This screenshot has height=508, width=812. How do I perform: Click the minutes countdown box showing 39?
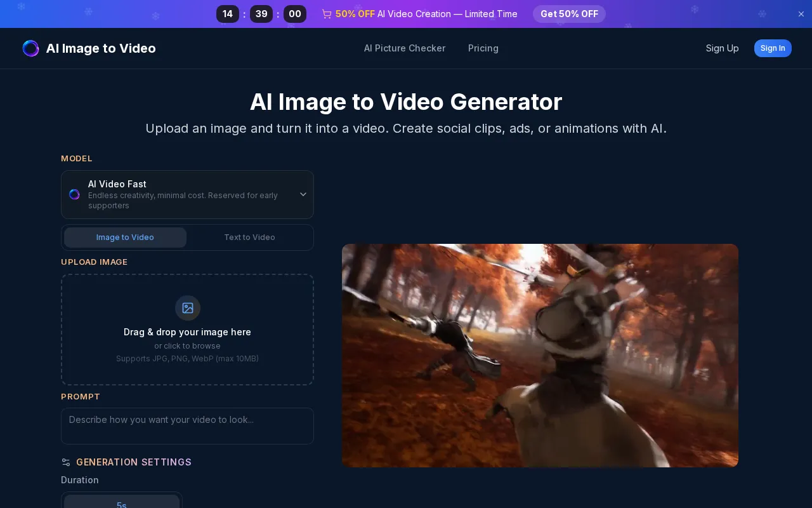(x=261, y=14)
